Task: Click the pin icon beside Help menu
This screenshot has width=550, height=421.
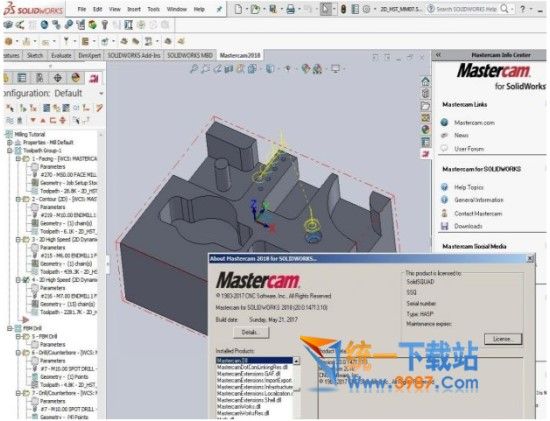Action: [x=219, y=9]
